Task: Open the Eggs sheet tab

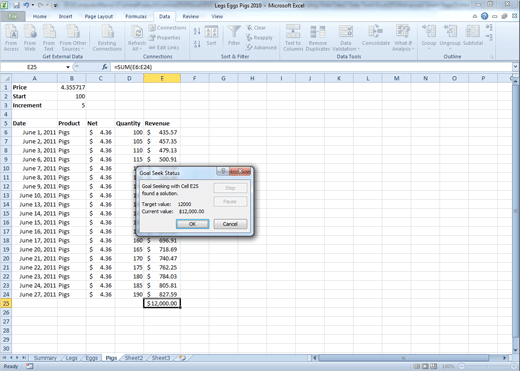Action: 91,358
